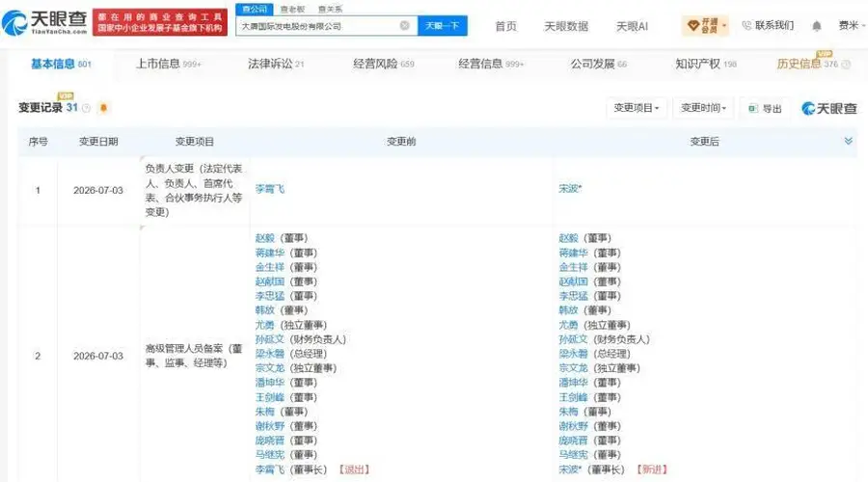Open the 开通会员 VIP dropdown

pos(706,25)
